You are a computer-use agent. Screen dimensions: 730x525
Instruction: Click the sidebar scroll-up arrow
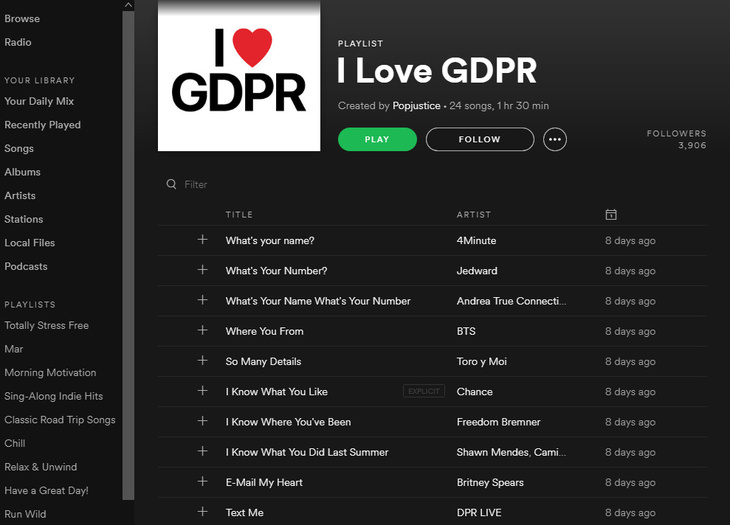click(128, 5)
